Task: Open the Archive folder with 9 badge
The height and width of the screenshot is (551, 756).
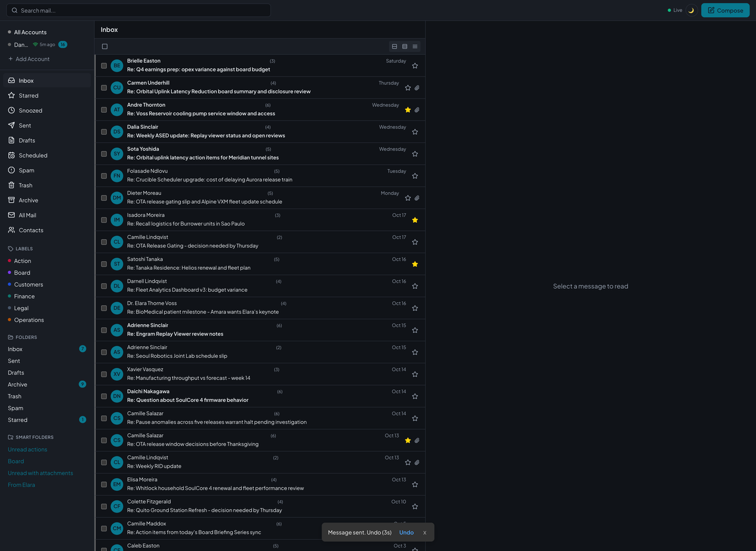Action: [47, 384]
